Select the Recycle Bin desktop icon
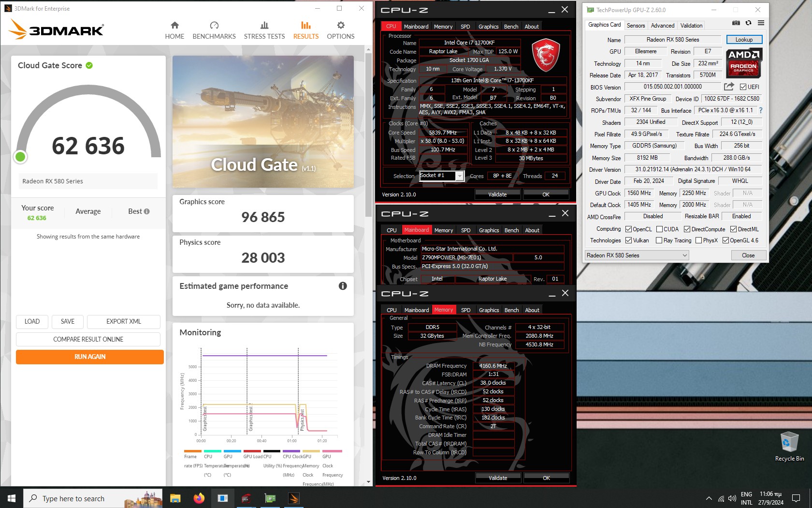This screenshot has height=508, width=812. coord(789,447)
